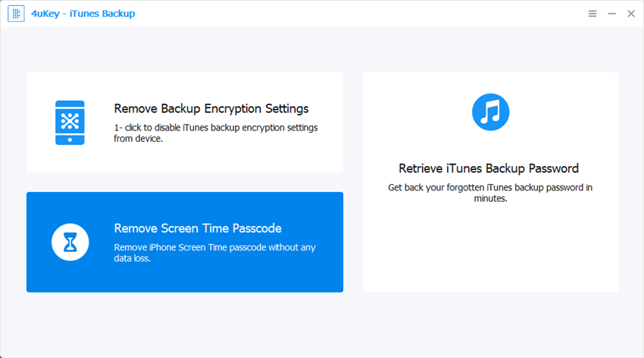
Task: Click the 'without any data loss' description text
Action: pyautogui.click(x=214, y=253)
